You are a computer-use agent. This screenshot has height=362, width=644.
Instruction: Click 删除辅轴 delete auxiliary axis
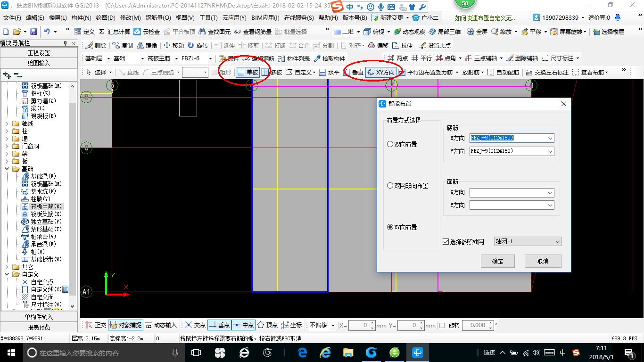[x=521, y=58]
